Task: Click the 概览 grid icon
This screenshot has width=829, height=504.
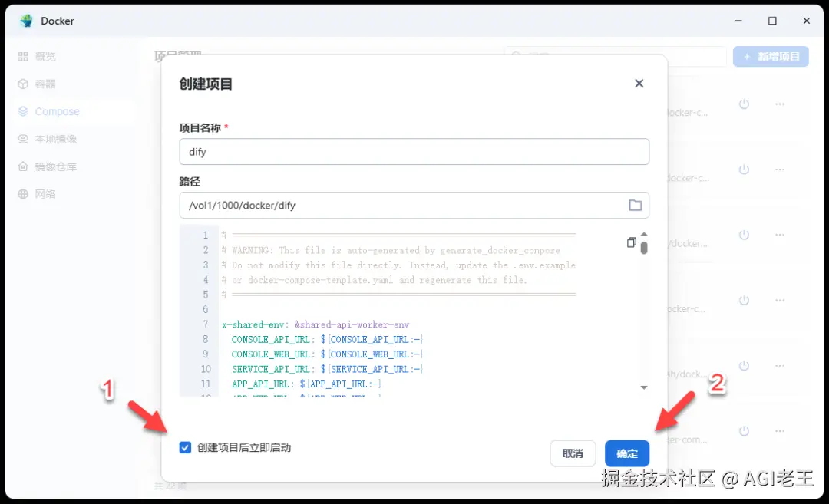Action: (x=23, y=57)
